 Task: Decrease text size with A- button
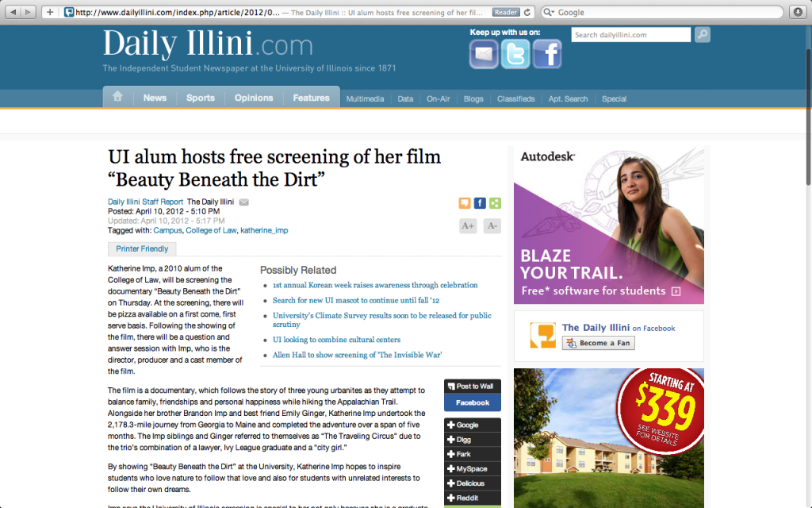(492, 225)
